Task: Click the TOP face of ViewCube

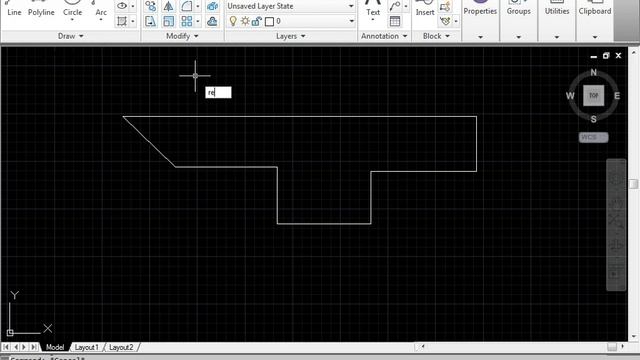Action: 593,96
